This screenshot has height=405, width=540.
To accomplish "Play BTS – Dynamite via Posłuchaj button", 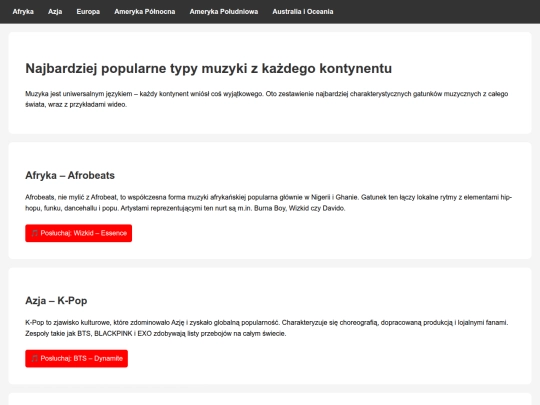I will click(76, 359).
